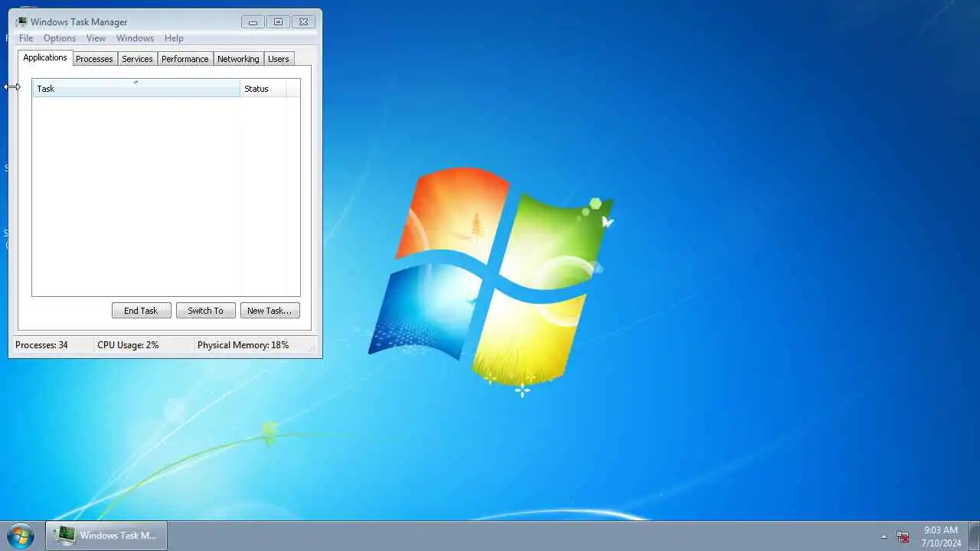Screen dimensions: 980x551
Task: Open the network status tray icon
Action: point(903,536)
